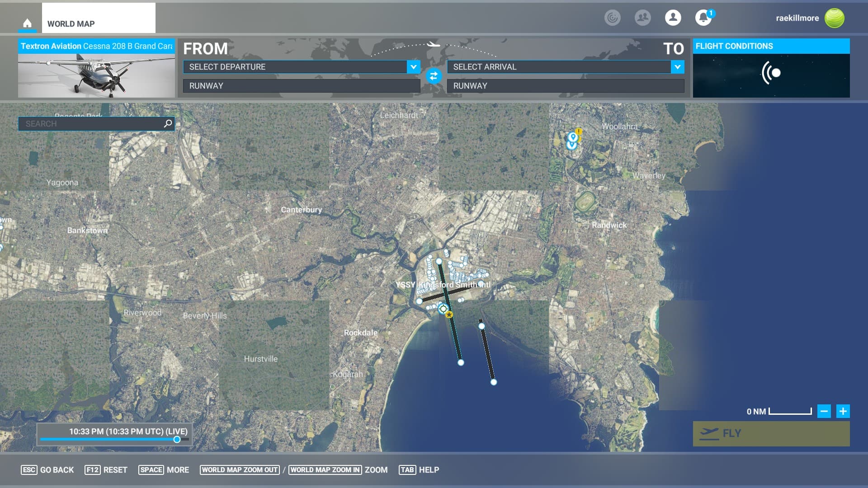Image resolution: width=868 pixels, height=488 pixels.
Task: Select the circled runway start marker at YSSY
Action: point(443,309)
